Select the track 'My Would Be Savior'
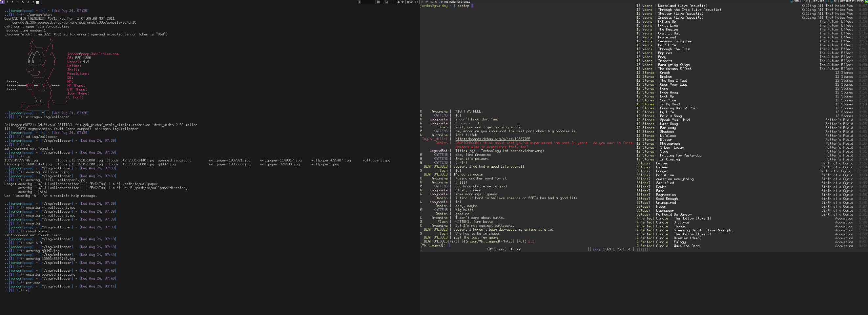 coord(673,214)
